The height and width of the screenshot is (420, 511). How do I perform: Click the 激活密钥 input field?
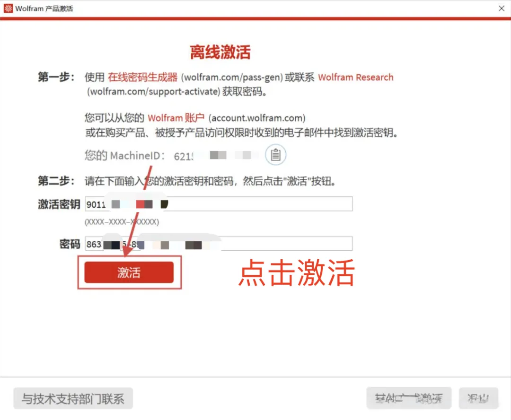(219, 204)
